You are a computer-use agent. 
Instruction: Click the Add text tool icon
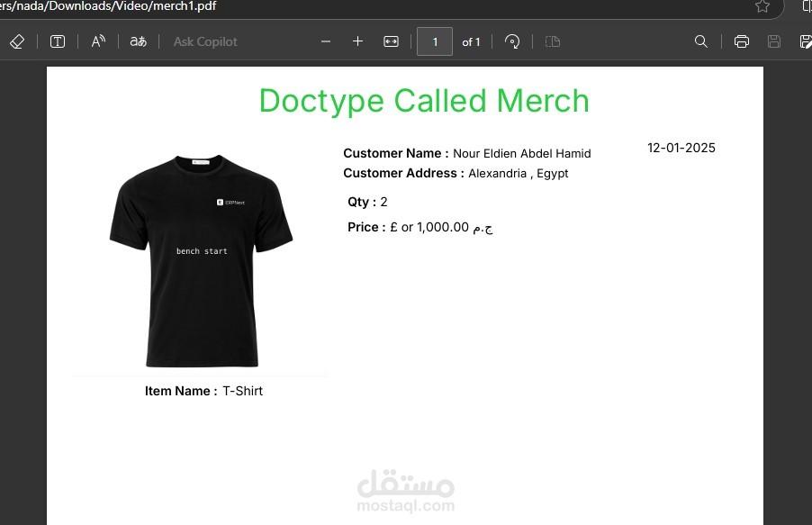click(x=58, y=41)
